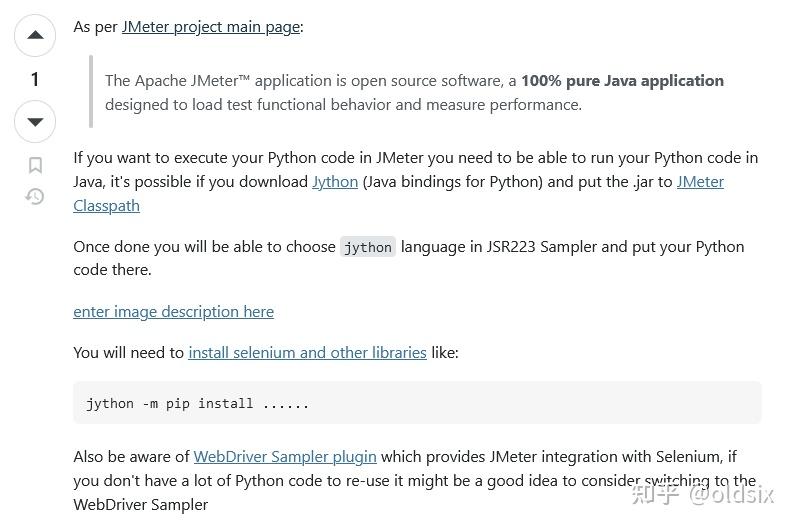Bookmark this answer
Image resolution: width=794 pixels, height=527 pixels.
[35, 165]
